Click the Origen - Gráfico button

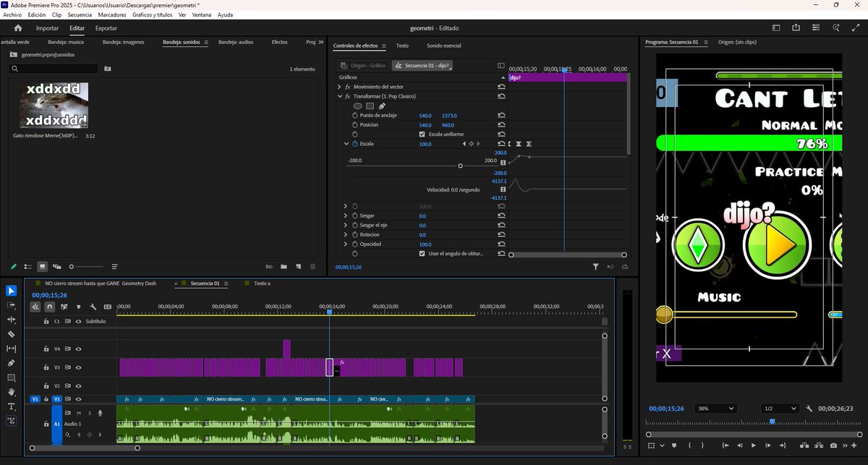click(364, 65)
